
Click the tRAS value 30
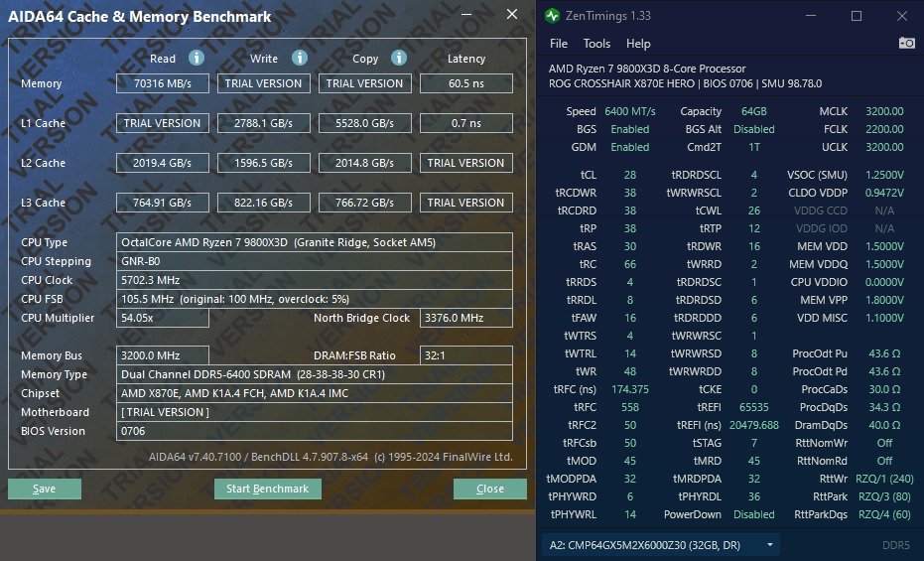(630, 246)
